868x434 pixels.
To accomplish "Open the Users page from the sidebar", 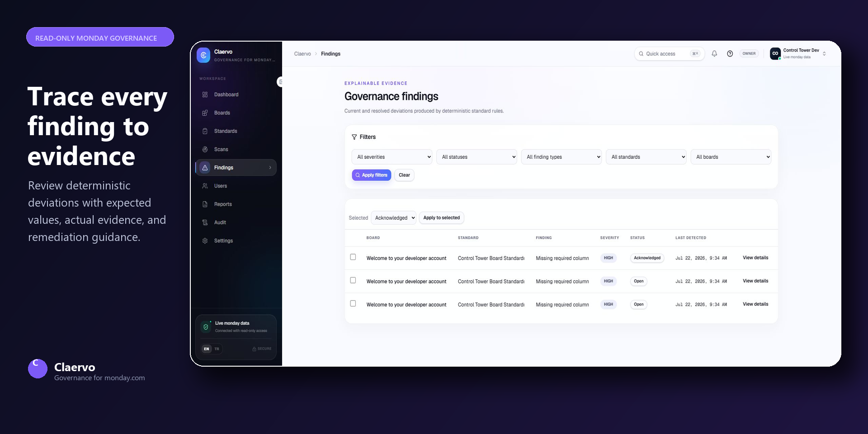I will click(236, 186).
